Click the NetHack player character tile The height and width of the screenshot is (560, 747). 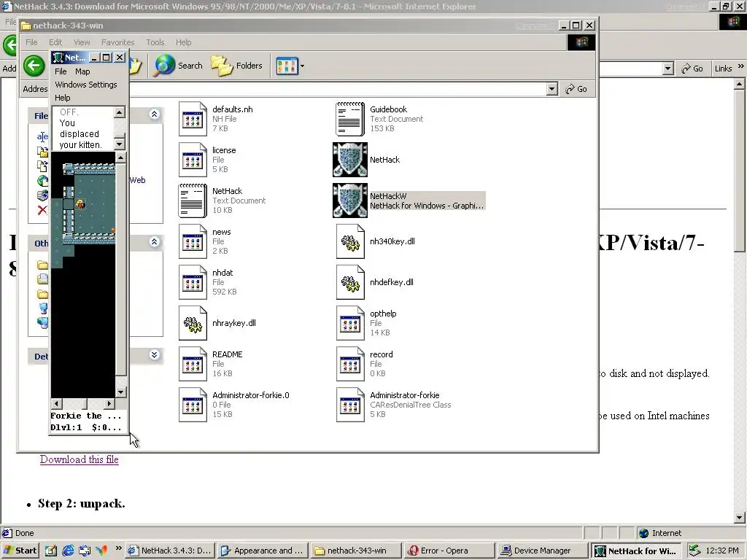pyautogui.click(x=80, y=205)
